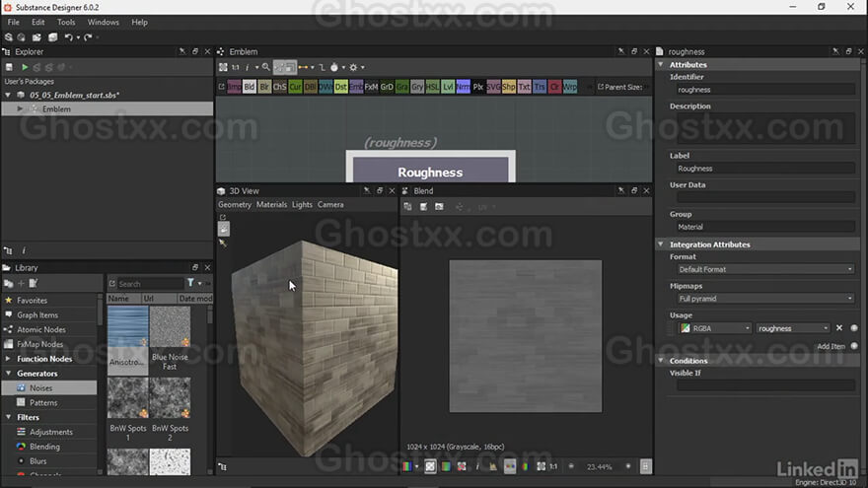This screenshot has width=868, height=488.
Task: Select Patterns category in Library
Action: point(49,402)
